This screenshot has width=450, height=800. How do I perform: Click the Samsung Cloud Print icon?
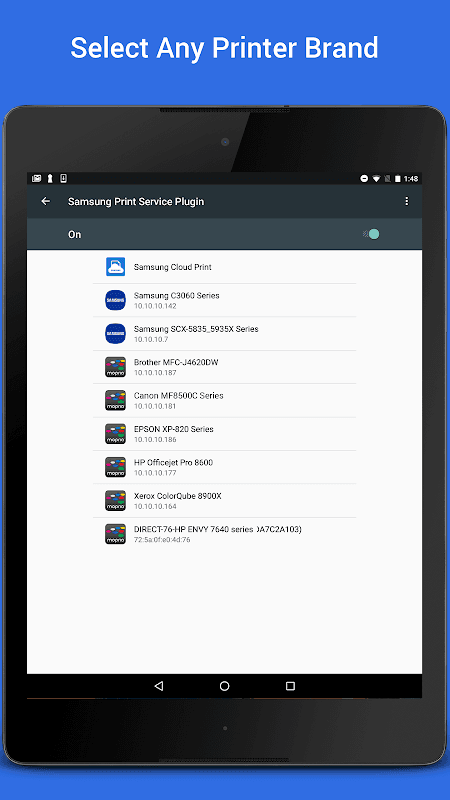point(115,267)
